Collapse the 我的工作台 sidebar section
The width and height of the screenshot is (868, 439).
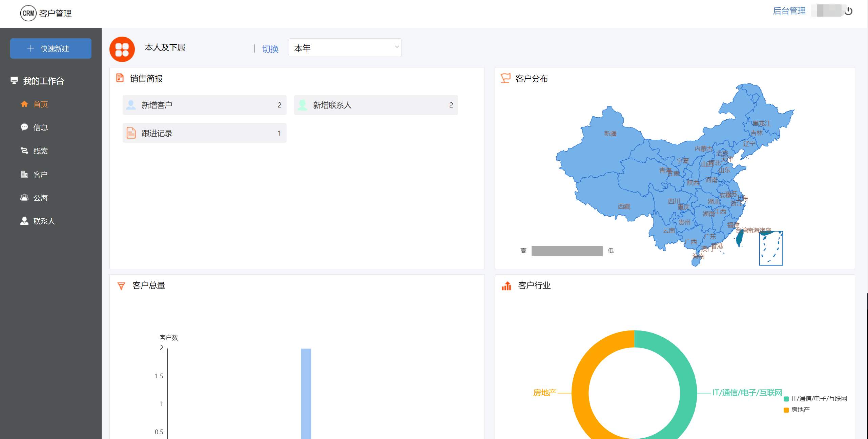[43, 81]
